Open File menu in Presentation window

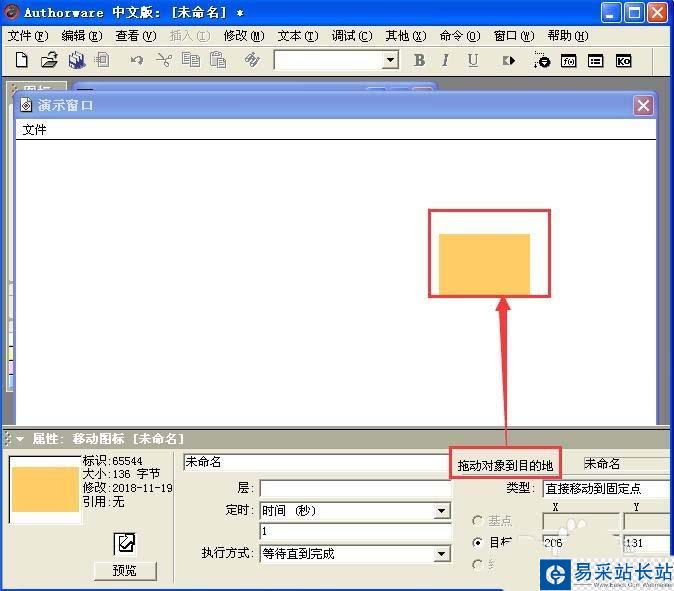coord(34,129)
